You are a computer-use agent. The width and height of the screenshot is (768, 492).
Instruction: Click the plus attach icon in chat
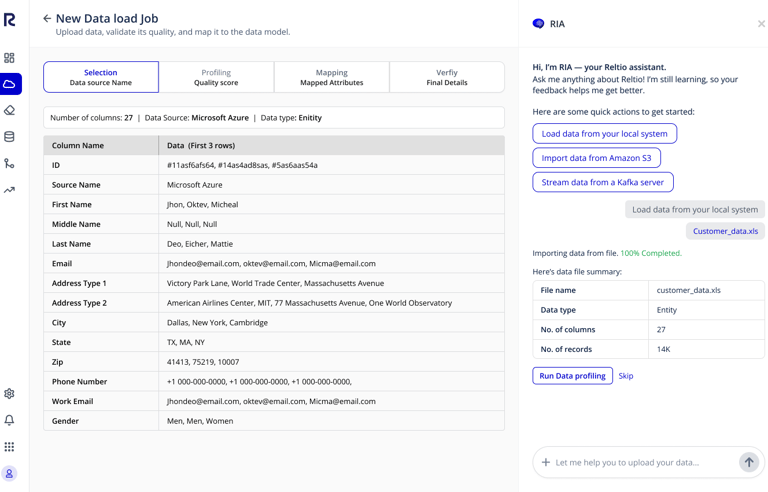pyautogui.click(x=546, y=462)
